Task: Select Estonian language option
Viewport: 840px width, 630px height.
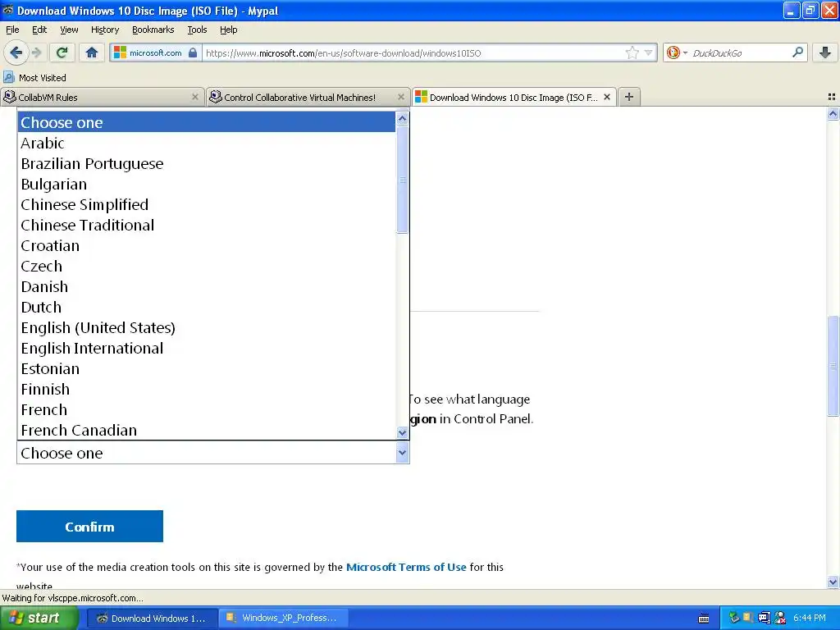Action: tap(207, 368)
